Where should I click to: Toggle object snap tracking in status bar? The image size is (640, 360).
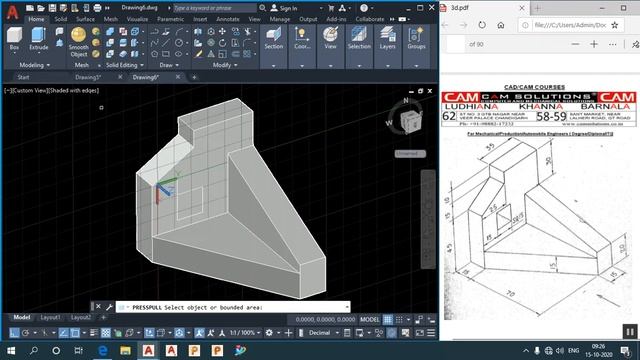click(63, 333)
